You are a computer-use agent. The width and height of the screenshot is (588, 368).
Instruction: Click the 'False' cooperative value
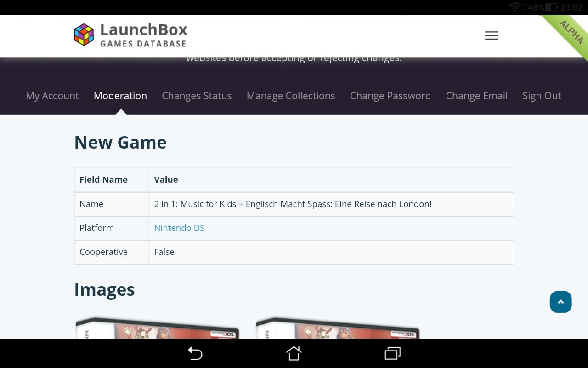pyautogui.click(x=164, y=252)
